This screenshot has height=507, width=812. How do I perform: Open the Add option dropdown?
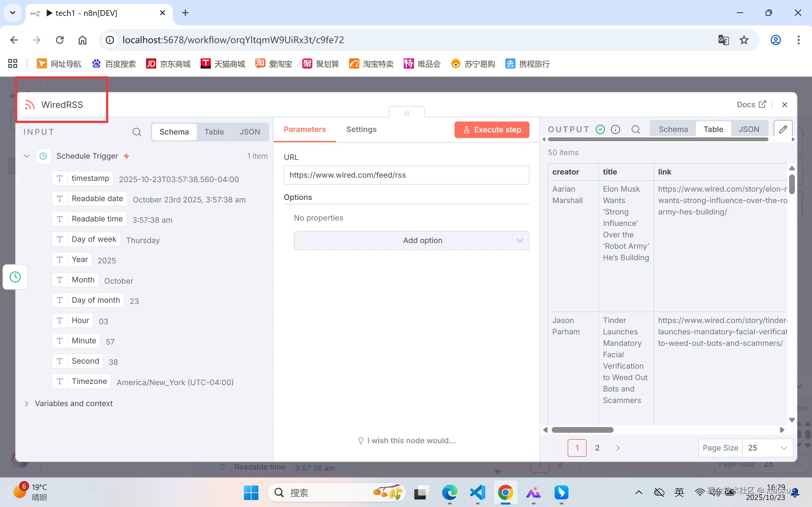(411, 240)
